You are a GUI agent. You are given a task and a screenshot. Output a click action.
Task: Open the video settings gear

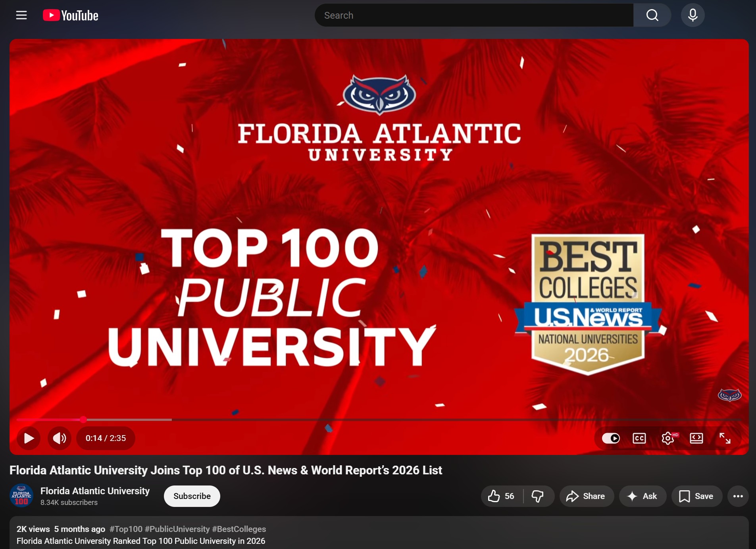[668, 438]
